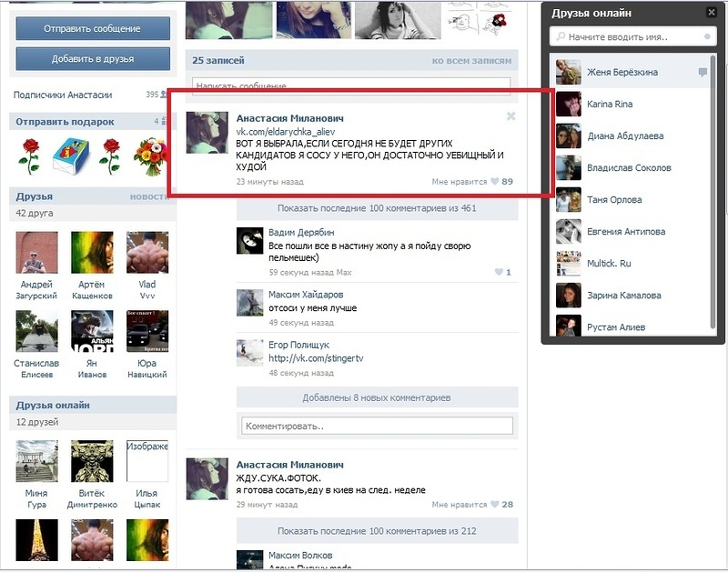Click message icon next to Женя Берёзкина
The width and height of the screenshot is (728, 572).
tap(703, 72)
